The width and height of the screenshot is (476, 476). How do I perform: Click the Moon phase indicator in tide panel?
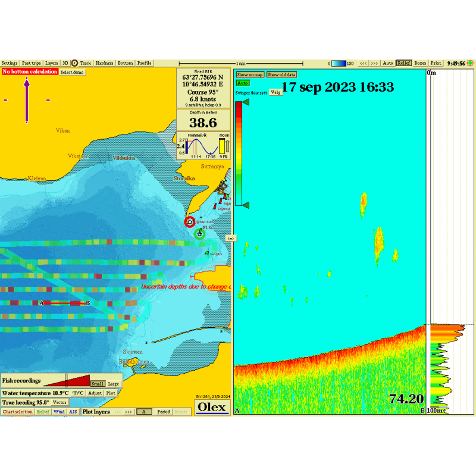point(224,146)
